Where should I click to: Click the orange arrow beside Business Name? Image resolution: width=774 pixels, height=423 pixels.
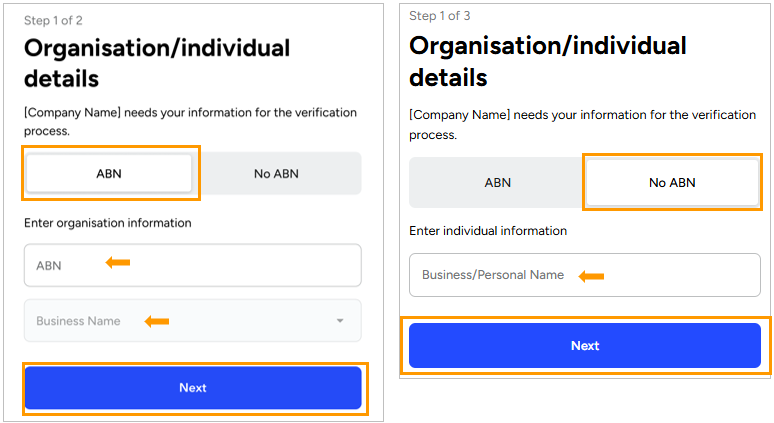(157, 321)
